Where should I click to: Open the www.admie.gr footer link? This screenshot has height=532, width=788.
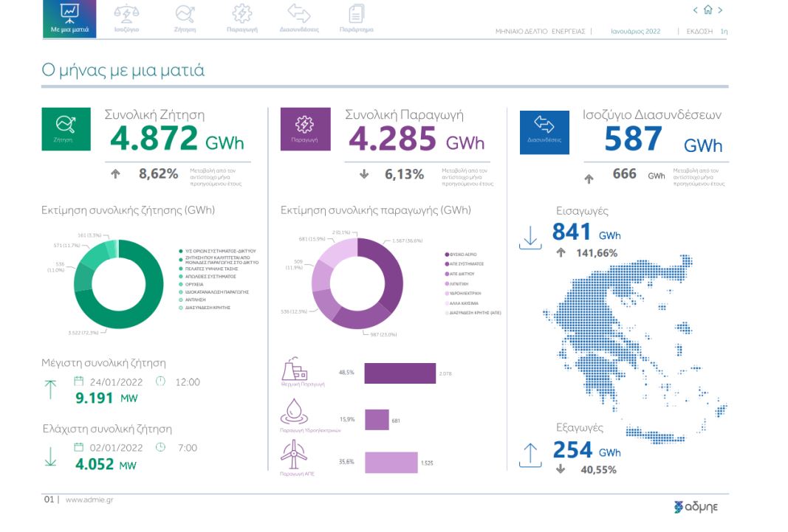coord(89,500)
